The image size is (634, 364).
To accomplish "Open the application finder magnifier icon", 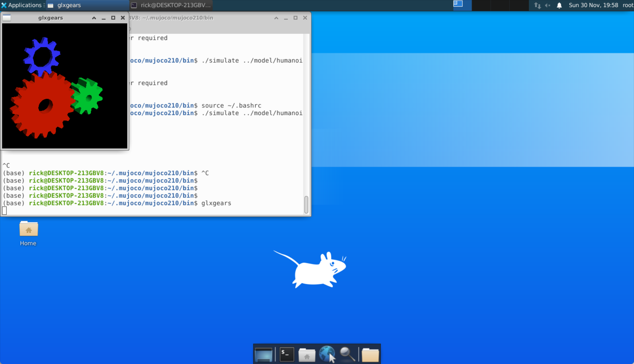I will (x=347, y=354).
